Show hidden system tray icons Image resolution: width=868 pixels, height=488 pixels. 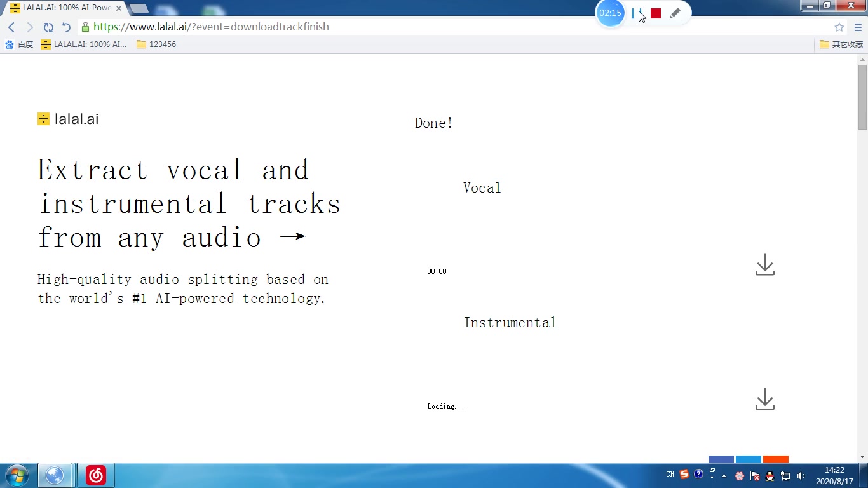point(724,475)
